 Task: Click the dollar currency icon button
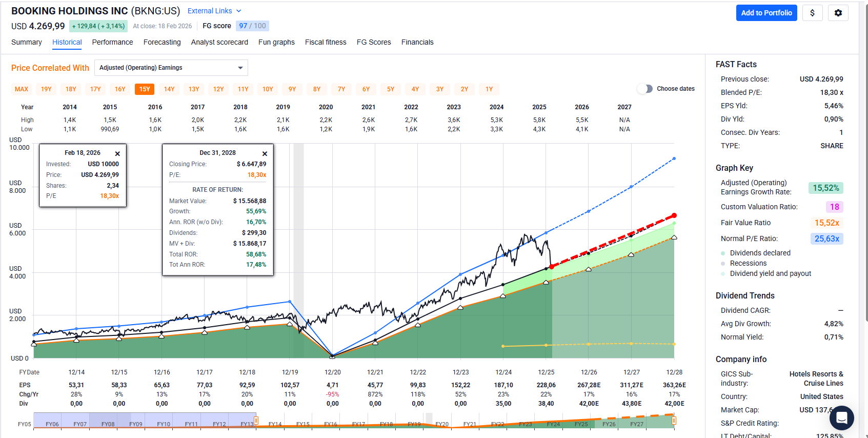[812, 13]
